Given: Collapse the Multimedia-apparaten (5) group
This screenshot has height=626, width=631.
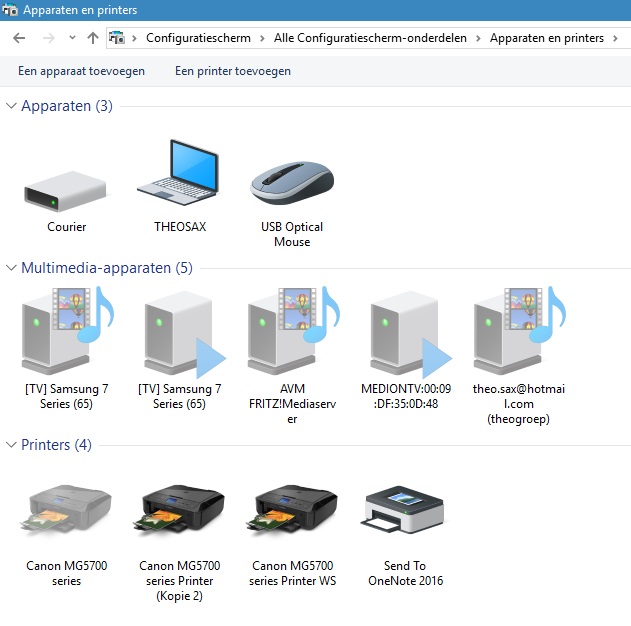Looking at the screenshot, I should (x=11, y=268).
